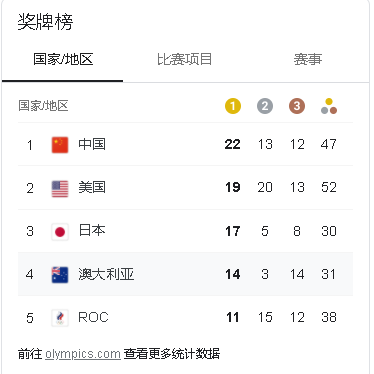Click the United States flag icon
Image resolution: width=374 pixels, height=374 pixels.
pyautogui.click(x=60, y=189)
